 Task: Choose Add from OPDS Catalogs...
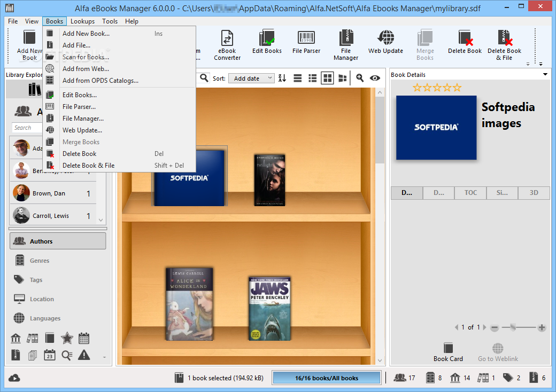pos(119,81)
